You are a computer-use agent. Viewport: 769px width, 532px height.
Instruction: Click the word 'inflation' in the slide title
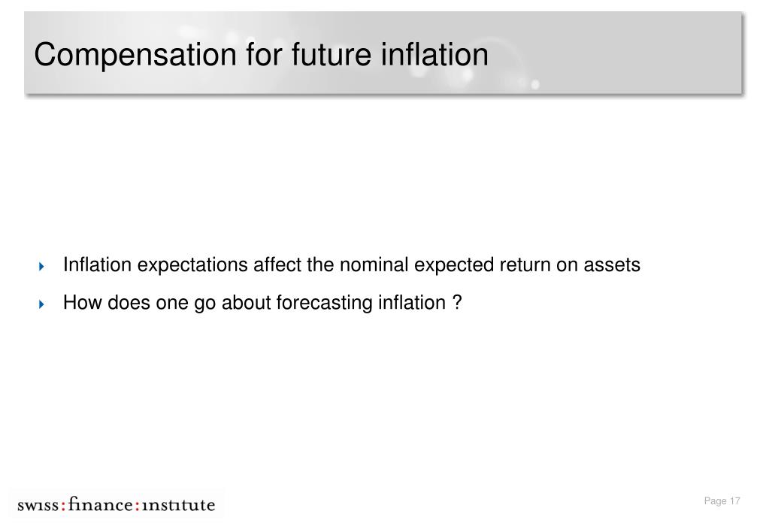click(x=434, y=54)
